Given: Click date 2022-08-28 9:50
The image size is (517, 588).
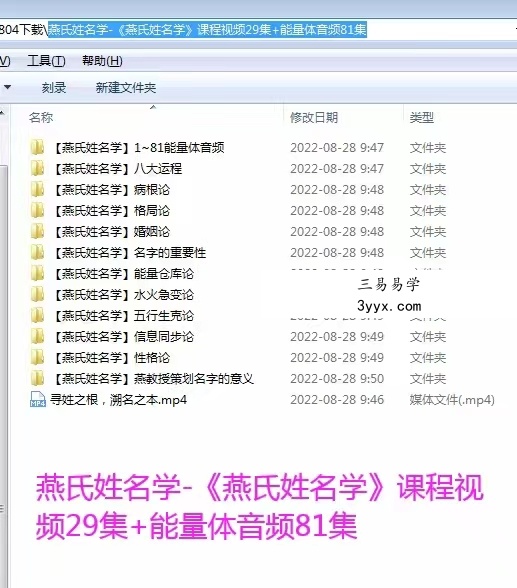Looking at the screenshot, I should [337, 378].
